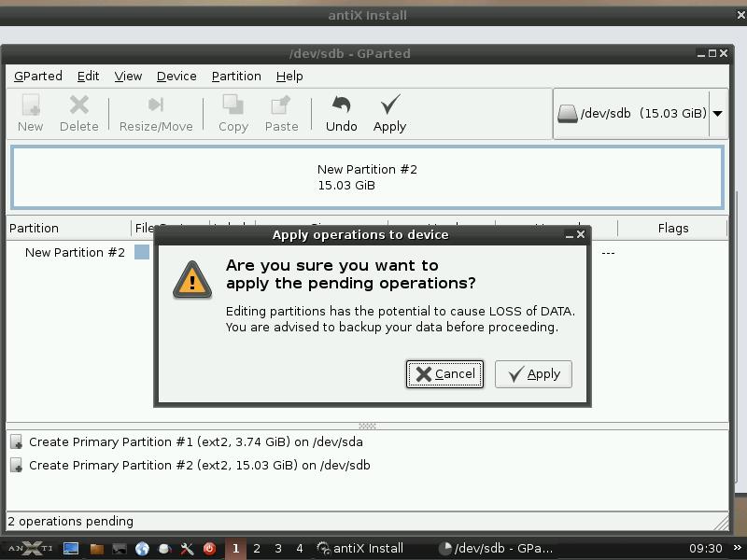Open the Device menu
Viewport: 747px width, 560px height.
point(176,77)
